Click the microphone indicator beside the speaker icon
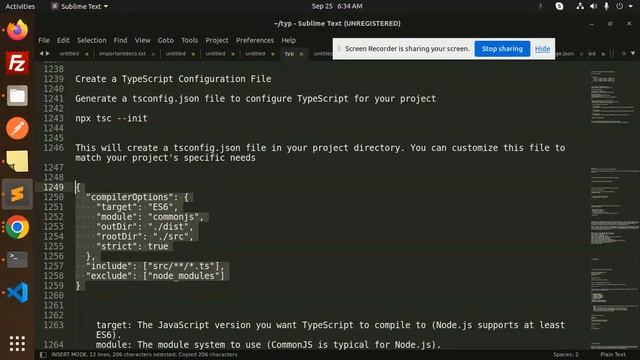Viewport: 640px width, 360px height. (607, 6)
